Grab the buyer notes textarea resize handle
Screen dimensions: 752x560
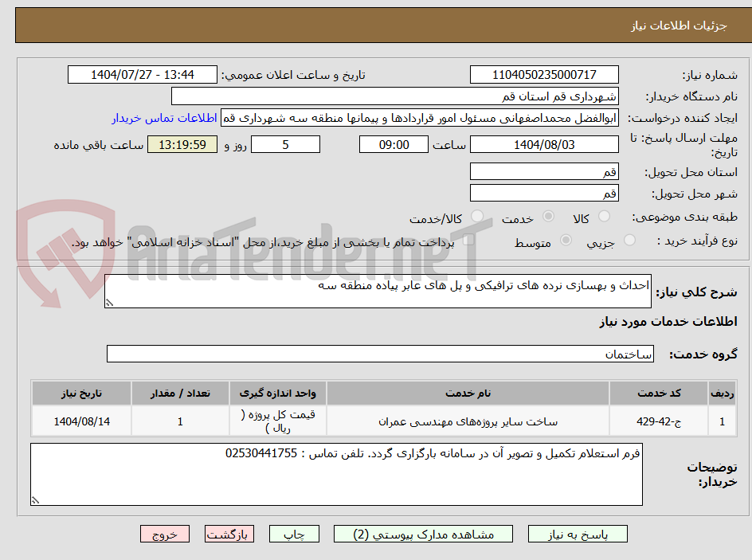point(35,500)
